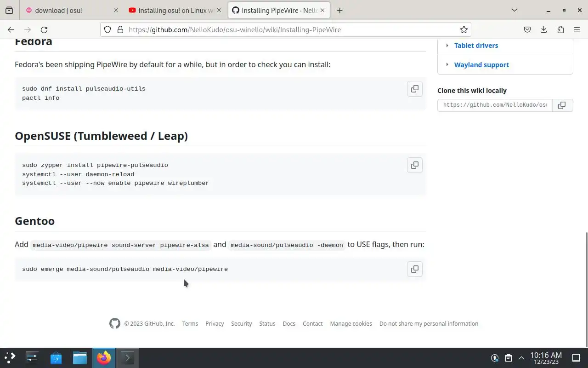Viewport: 588px width, 368px height.
Task: Go back to the previous page
Action: (x=11, y=29)
